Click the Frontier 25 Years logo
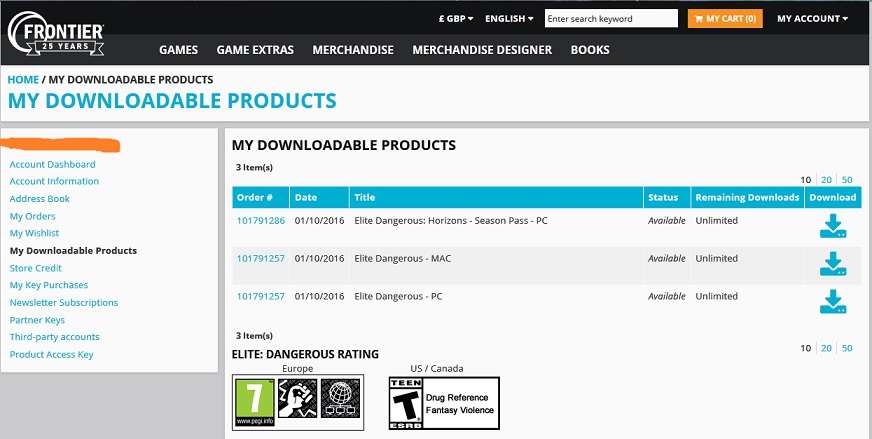The image size is (872, 439). point(56,33)
